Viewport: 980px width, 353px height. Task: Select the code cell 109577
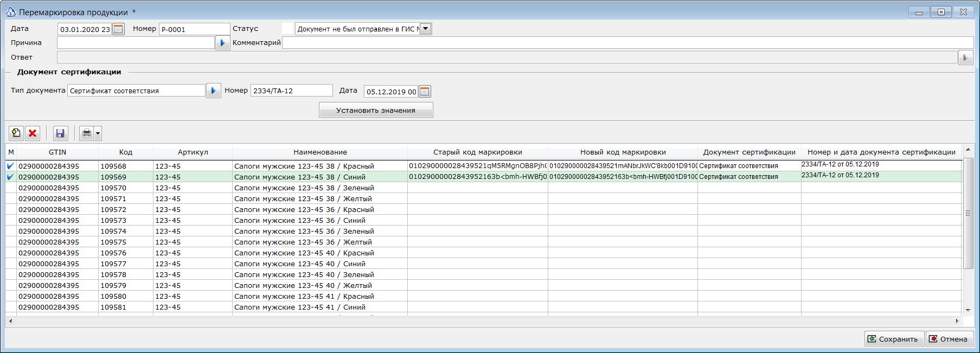[126, 264]
